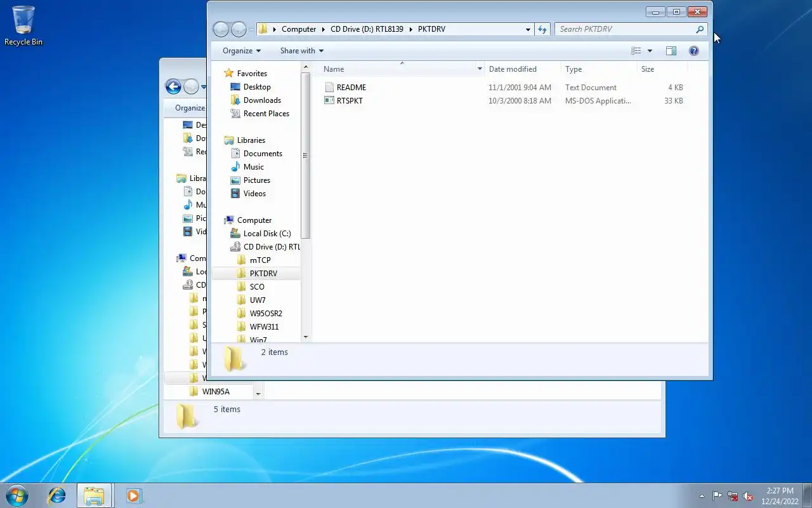Screen dimensions: 812x508
Task: Show hidden tray icons arrow
Action: coord(702,496)
